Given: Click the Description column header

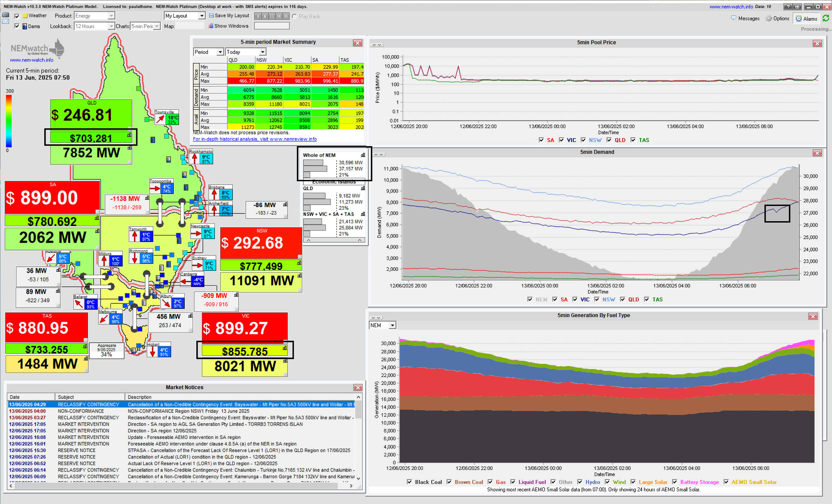Looking at the screenshot, I should click(x=240, y=397).
